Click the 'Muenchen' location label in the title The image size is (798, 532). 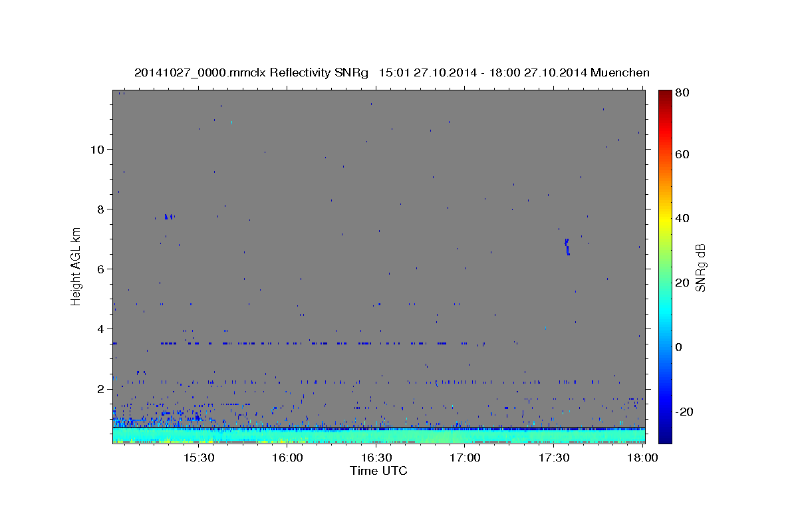click(620, 72)
